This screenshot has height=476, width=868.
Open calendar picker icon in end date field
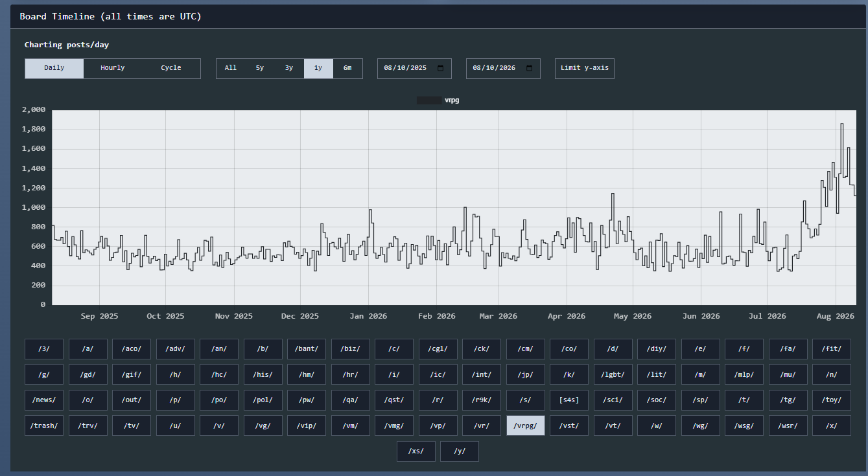click(x=530, y=68)
